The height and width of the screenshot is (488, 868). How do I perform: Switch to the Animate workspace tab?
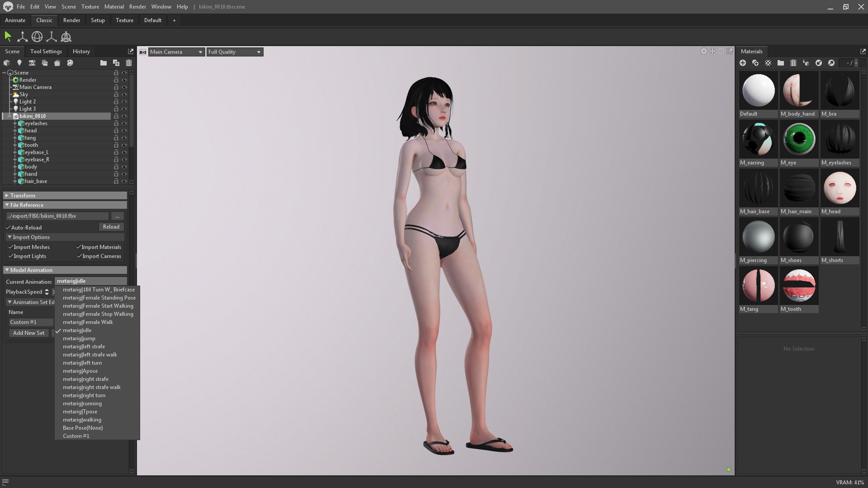[x=15, y=20]
